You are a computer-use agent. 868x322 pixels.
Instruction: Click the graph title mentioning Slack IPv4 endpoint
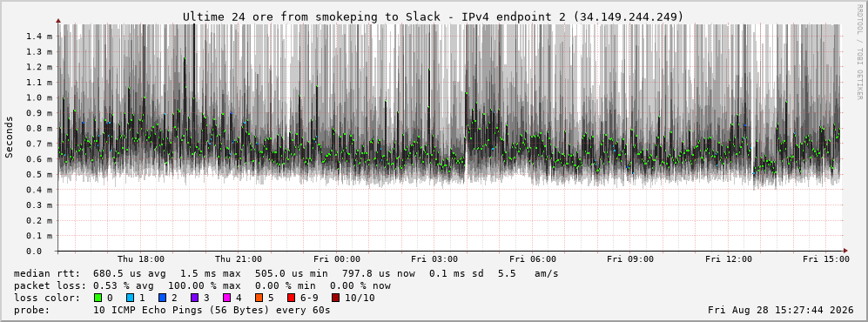(x=434, y=17)
